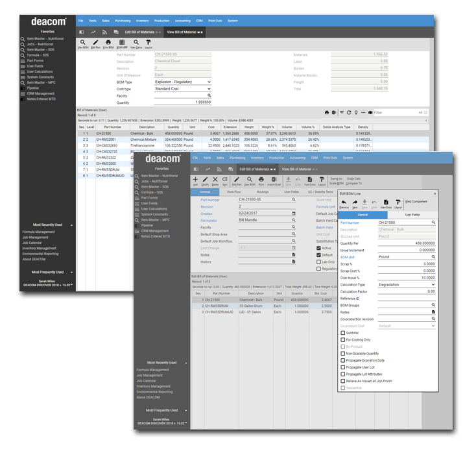Viewport: 476px width, 451px height.
Task: Click Filter input field in back window
Action: [396, 113]
